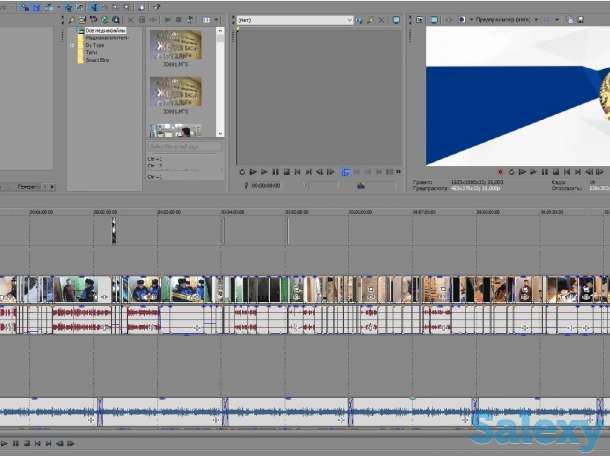Click the Trimmer external monitor icon
This screenshot has width=610, height=456.
click(x=396, y=20)
